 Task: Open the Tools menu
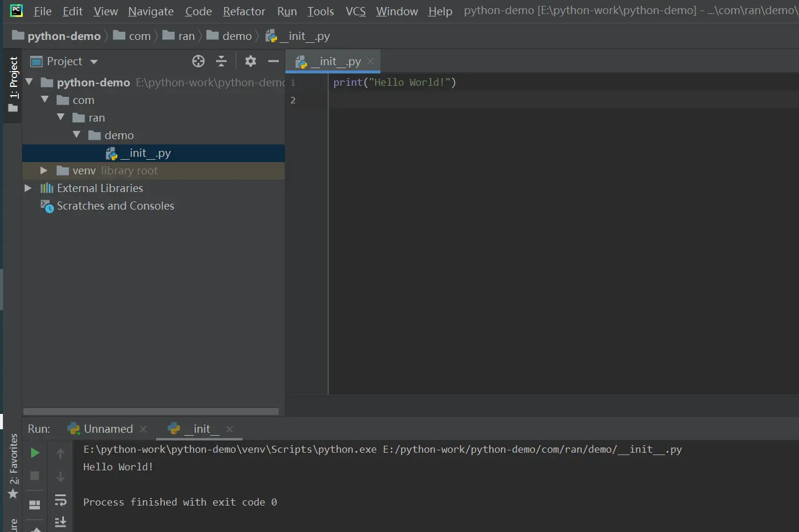coord(321,11)
